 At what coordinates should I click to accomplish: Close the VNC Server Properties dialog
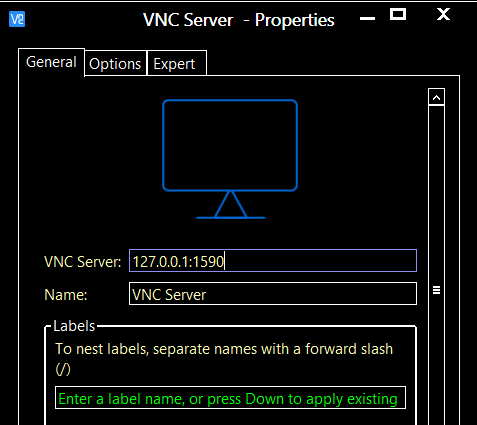point(443,14)
